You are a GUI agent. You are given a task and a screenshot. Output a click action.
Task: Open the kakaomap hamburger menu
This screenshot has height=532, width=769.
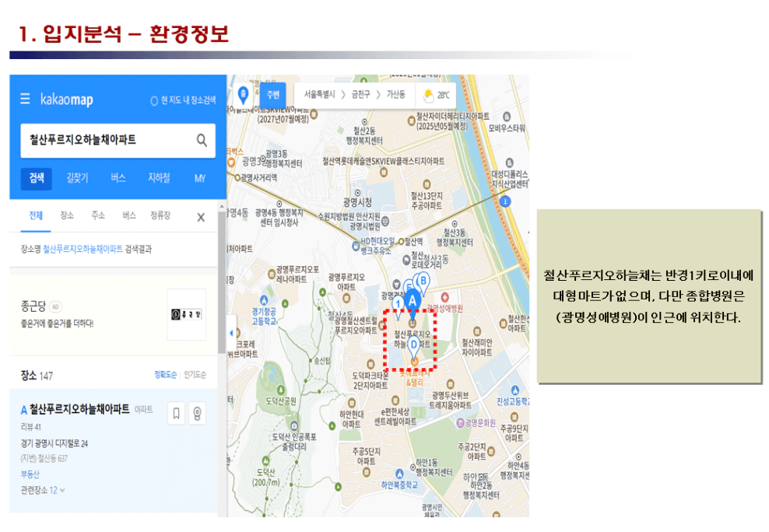point(25,99)
